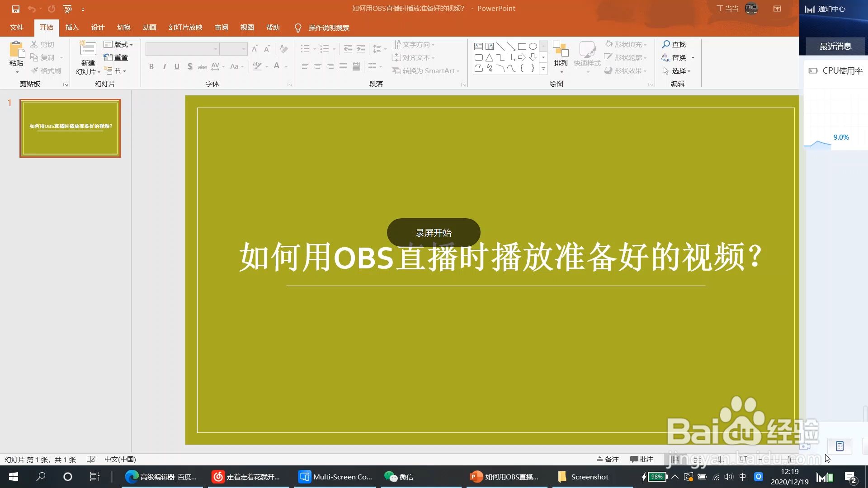The image size is (868, 488).
Task: Open the font name combo box
Action: [x=183, y=49]
